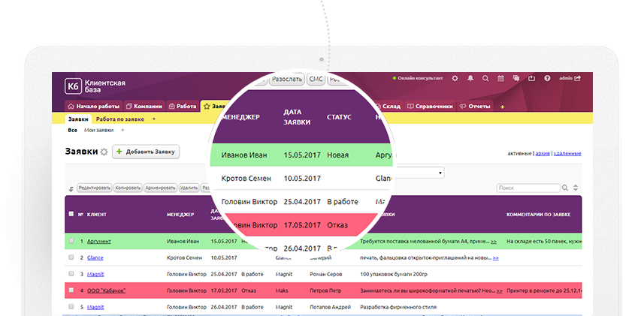
Task: Click the export/upload icon in the header
Action: pos(532,78)
